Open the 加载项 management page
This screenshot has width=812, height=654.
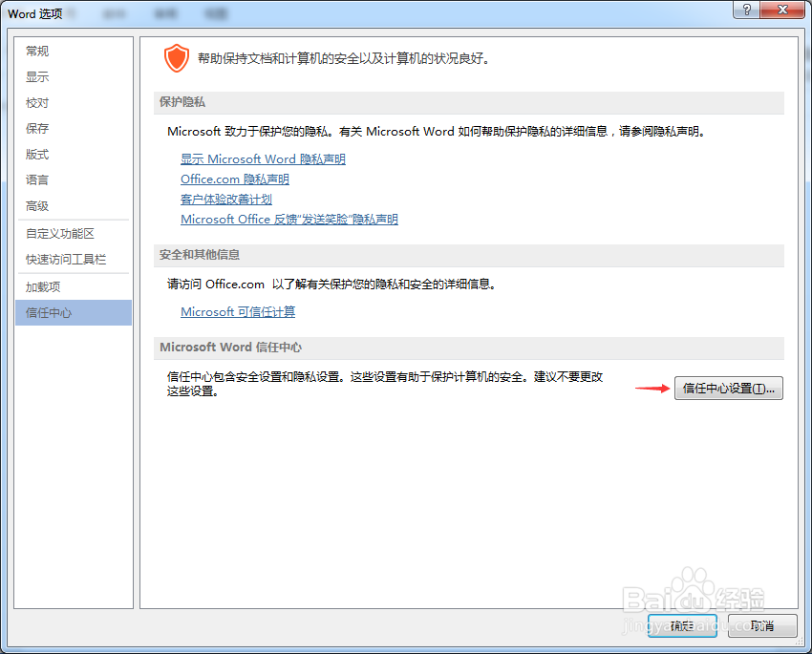tap(42, 286)
